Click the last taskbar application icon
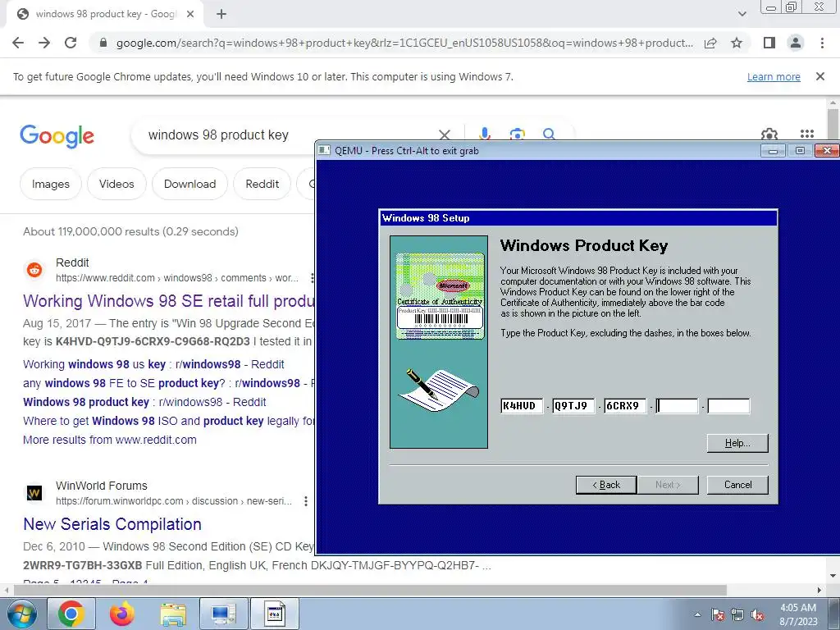Image resolution: width=840 pixels, height=630 pixels. coord(275,614)
